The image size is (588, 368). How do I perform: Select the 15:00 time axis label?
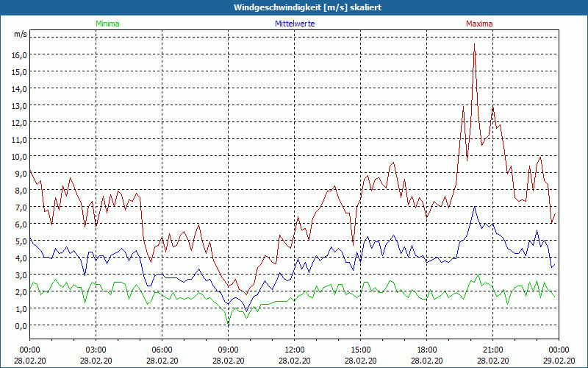coord(360,350)
